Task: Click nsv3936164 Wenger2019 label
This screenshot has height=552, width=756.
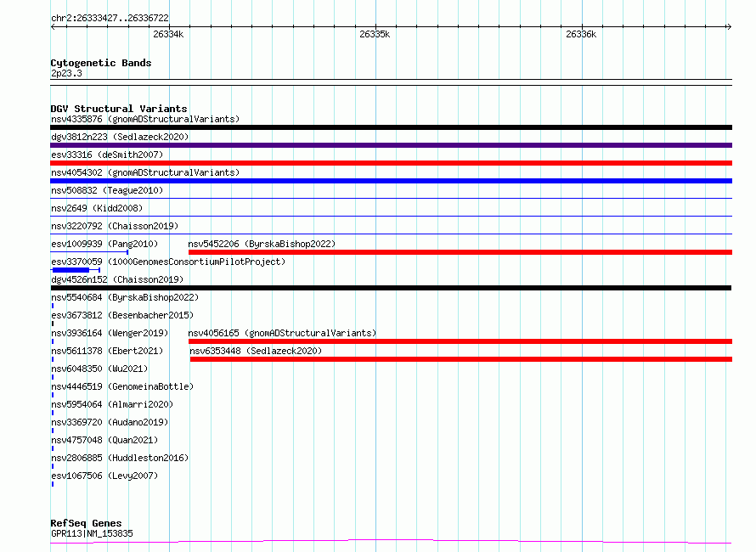Action: click(x=110, y=333)
